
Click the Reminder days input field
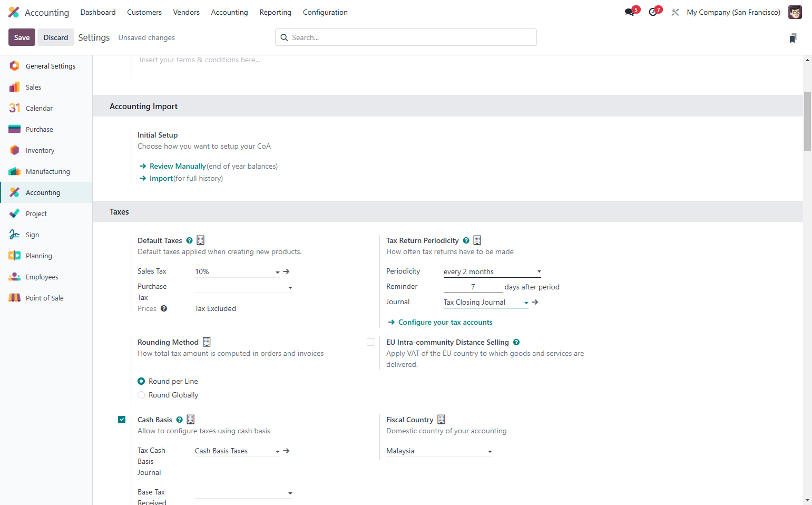pos(473,287)
